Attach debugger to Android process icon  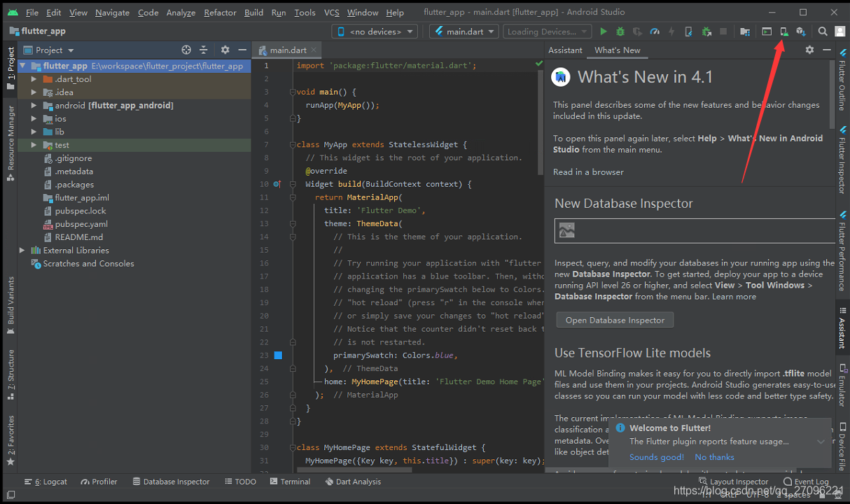click(x=706, y=31)
